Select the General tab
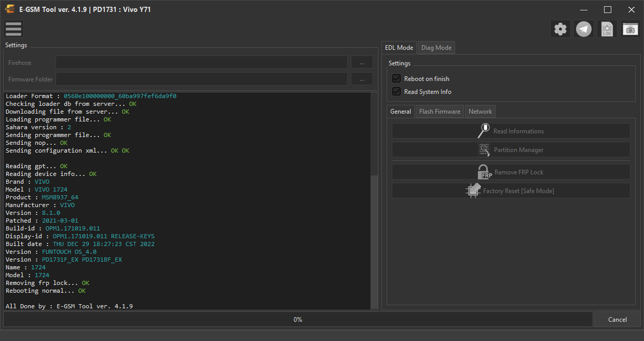644x341 pixels. [x=401, y=111]
